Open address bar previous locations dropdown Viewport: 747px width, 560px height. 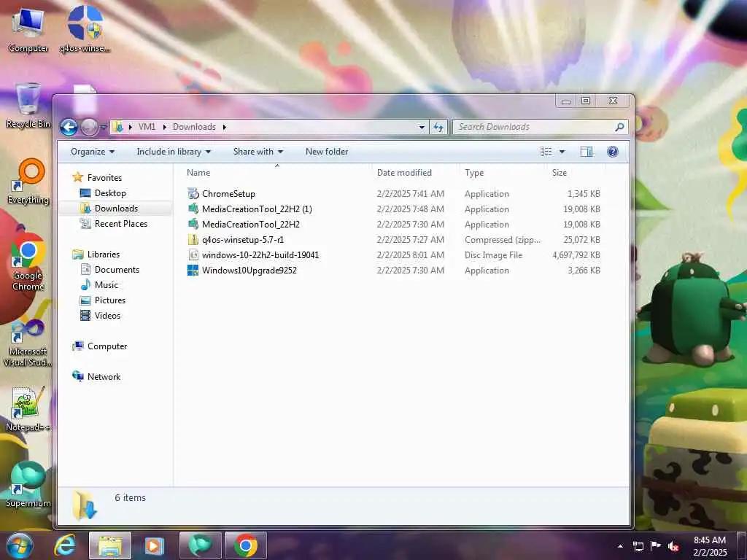pyautogui.click(x=422, y=127)
